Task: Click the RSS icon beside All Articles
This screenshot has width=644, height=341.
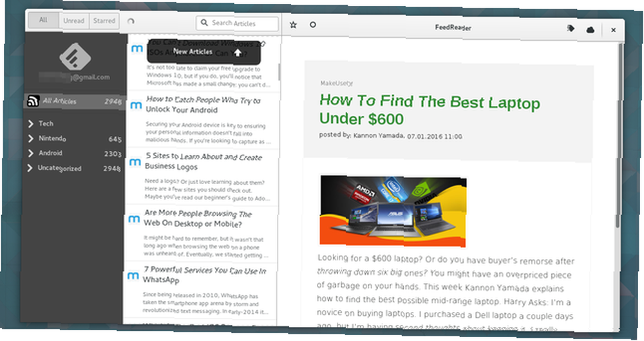Action: pyautogui.click(x=33, y=100)
